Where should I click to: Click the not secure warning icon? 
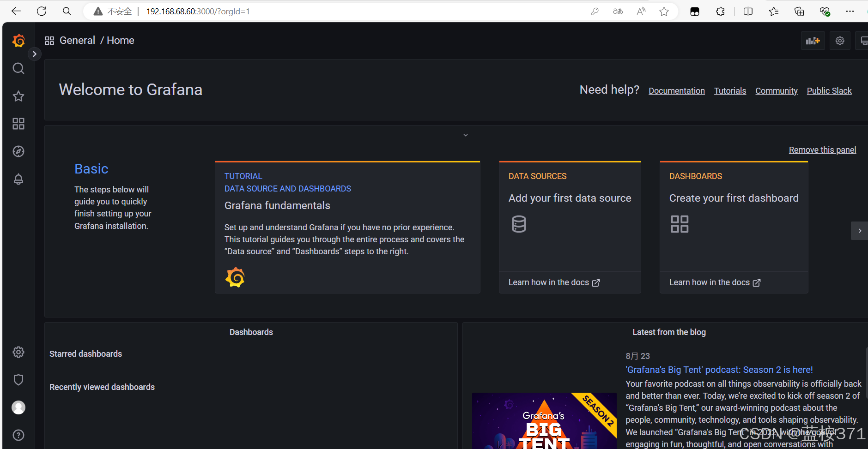(98, 12)
